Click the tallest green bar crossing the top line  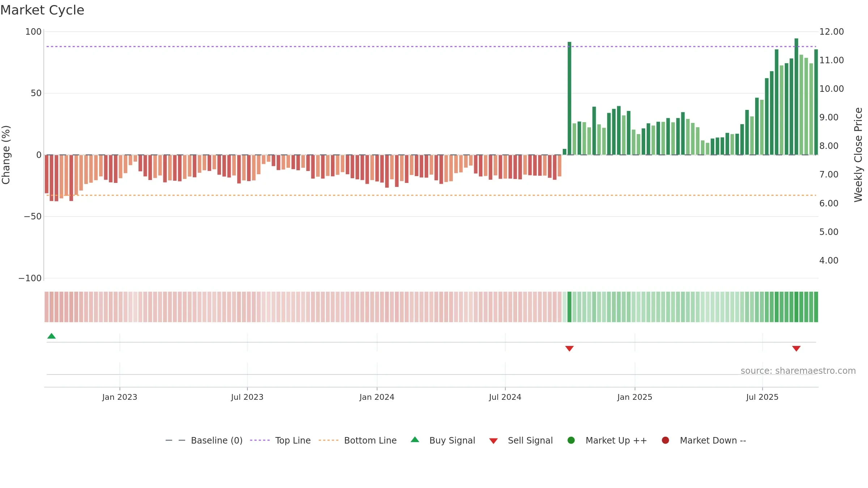(796, 97)
